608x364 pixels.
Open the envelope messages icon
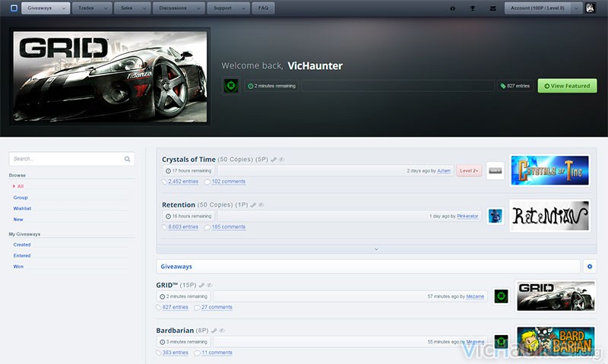[x=492, y=8]
